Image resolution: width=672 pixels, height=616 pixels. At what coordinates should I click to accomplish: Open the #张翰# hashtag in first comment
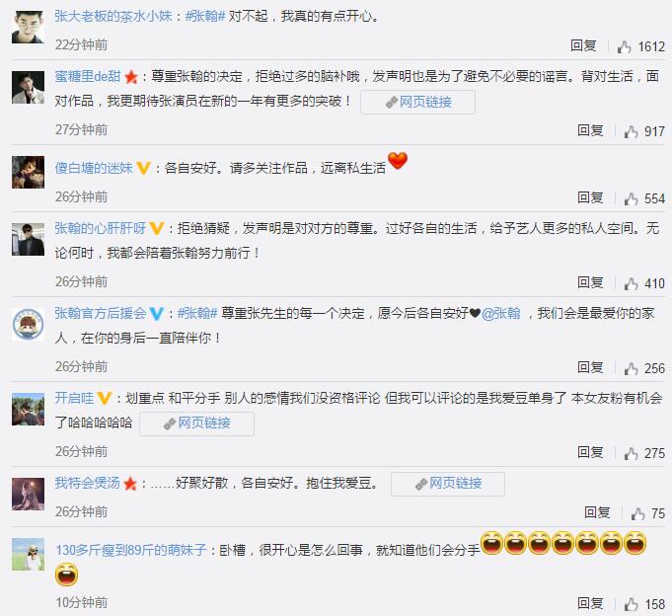click(205, 17)
